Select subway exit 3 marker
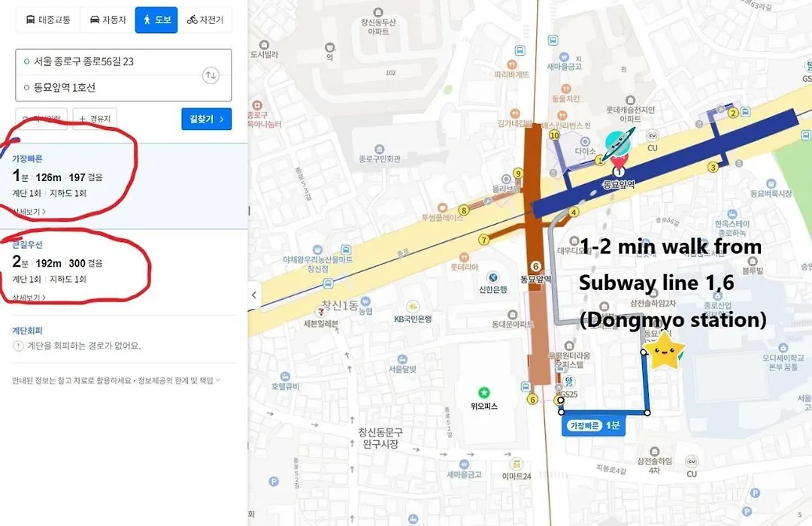Screen dimensions: 812x526 tap(713, 168)
